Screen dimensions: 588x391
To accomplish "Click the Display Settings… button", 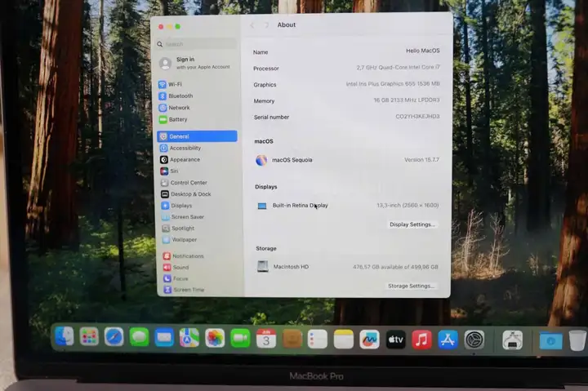I will [x=412, y=224].
